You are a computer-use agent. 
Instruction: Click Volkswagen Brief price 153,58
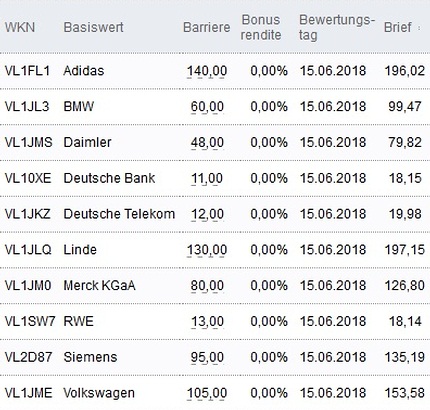pyautogui.click(x=405, y=393)
